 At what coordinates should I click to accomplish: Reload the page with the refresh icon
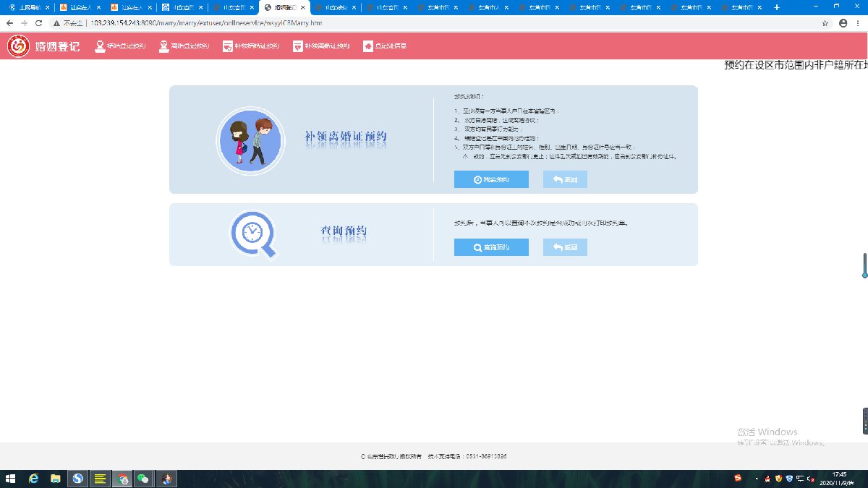click(x=38, y=23)
